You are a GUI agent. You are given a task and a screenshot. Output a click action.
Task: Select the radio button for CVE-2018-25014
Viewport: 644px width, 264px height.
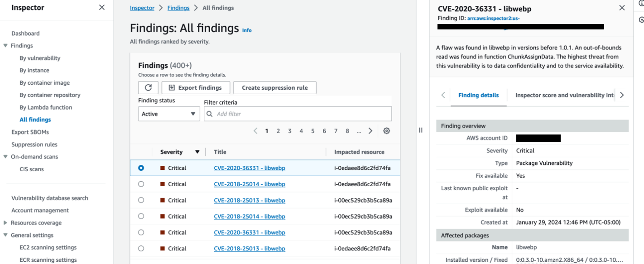[x=141, y=184]
